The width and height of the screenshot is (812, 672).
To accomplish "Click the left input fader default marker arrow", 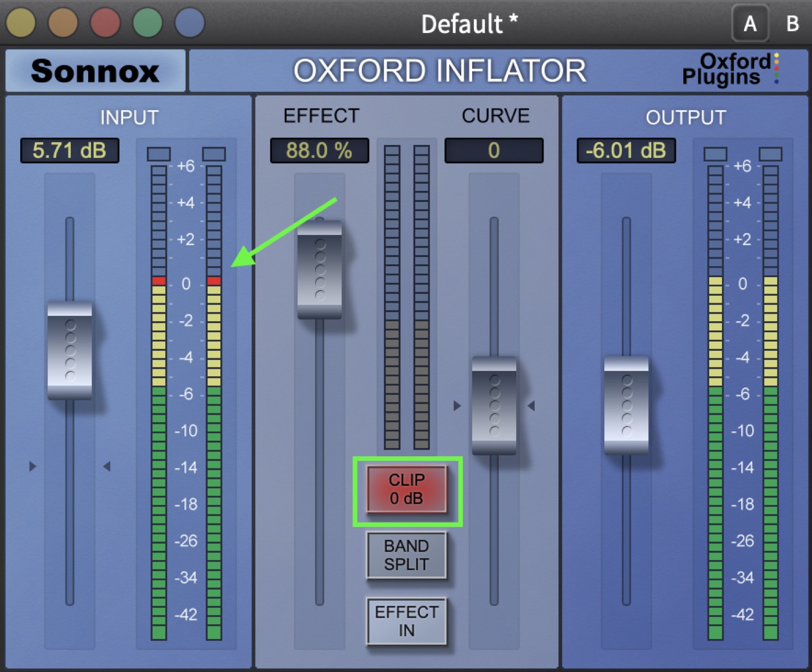I will point(32,466).
